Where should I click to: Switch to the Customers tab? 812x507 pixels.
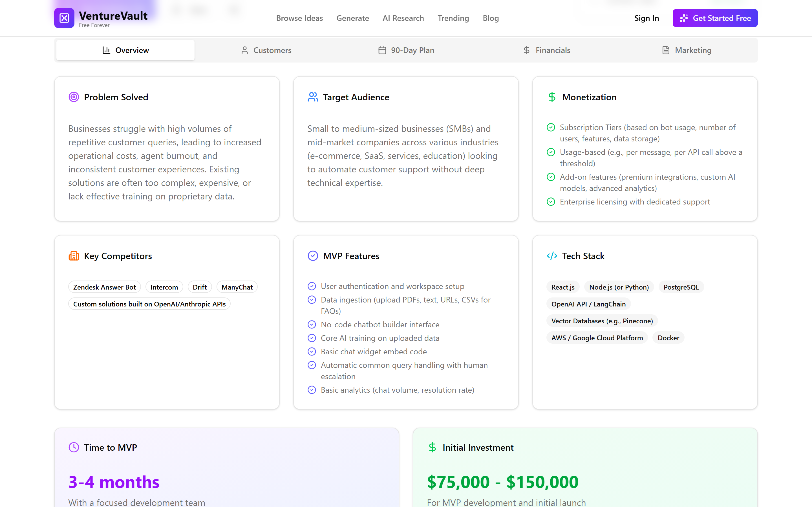(x=266, y=50)
